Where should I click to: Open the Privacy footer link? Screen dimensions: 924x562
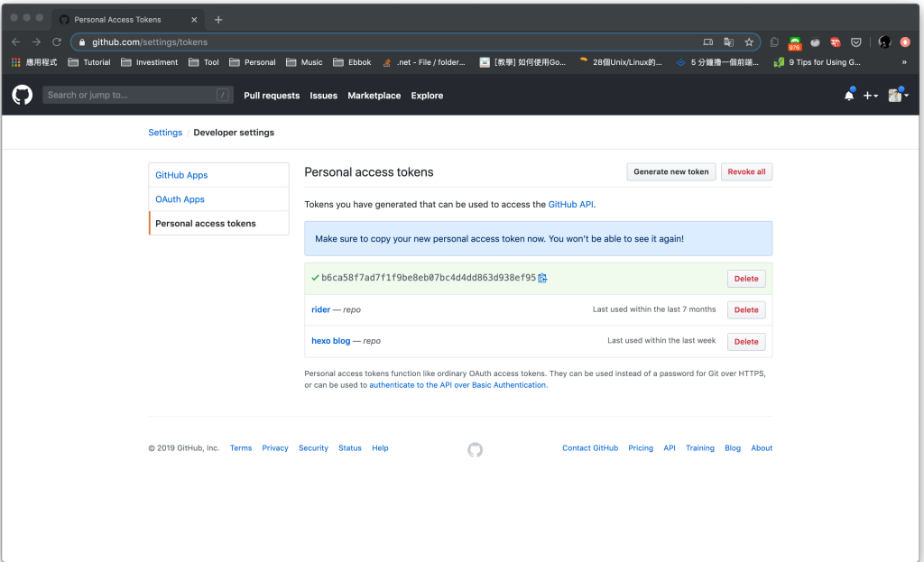pyautogui.click(x=275, y=447)
